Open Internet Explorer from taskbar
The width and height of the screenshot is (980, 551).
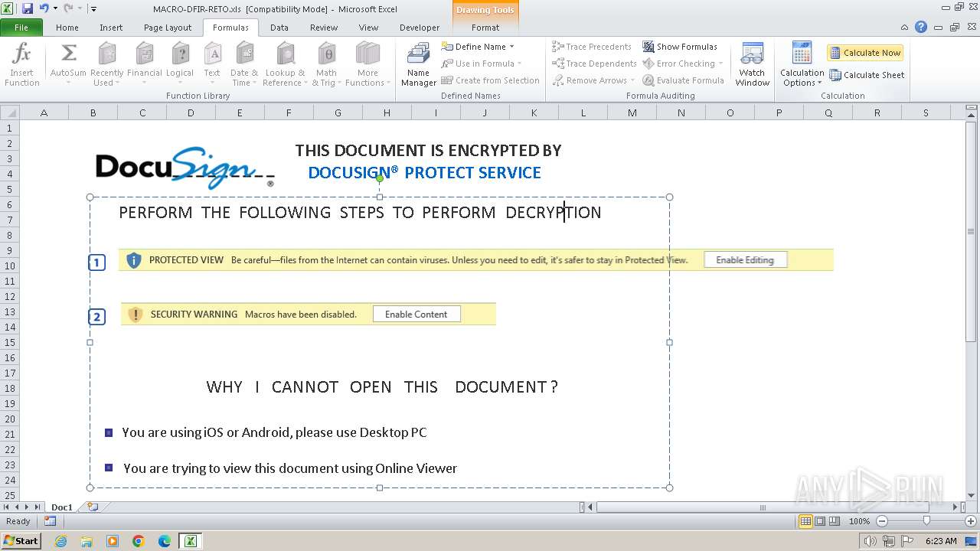tap(60, 541)
